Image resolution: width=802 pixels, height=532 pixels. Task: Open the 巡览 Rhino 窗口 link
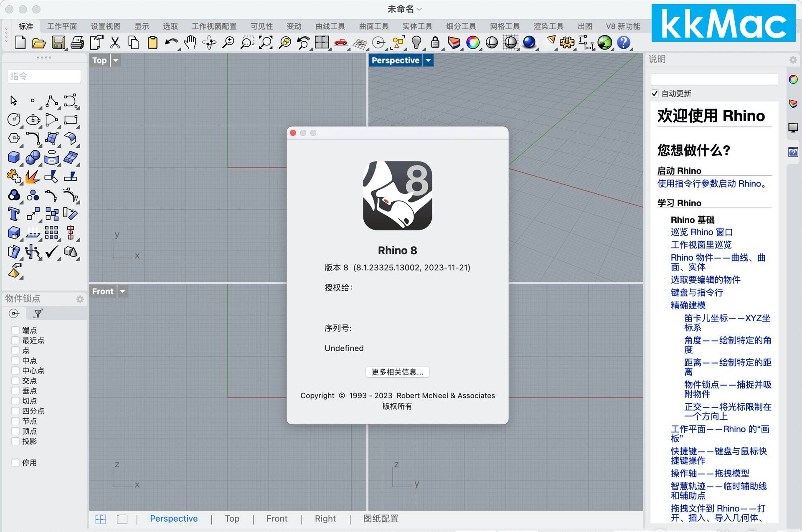[702, 232]
